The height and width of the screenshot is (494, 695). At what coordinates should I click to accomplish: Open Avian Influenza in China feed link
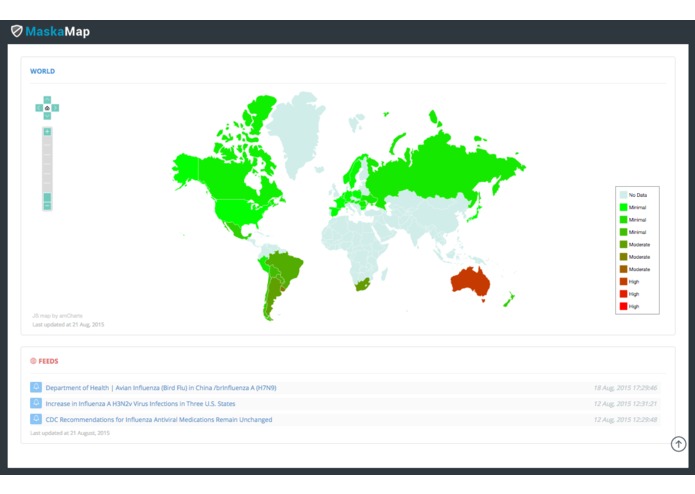[x=161, y=388]
